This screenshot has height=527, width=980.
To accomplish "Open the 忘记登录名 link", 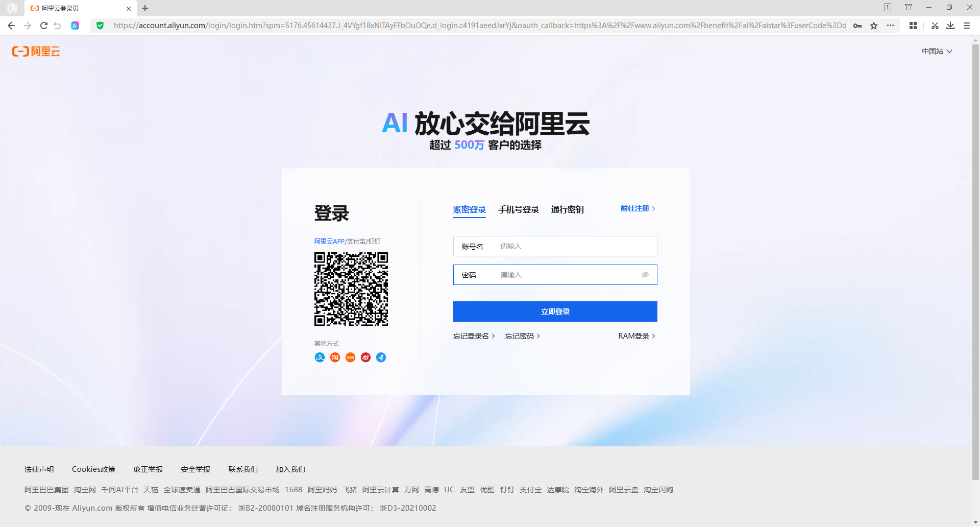I will pos(474,336).
